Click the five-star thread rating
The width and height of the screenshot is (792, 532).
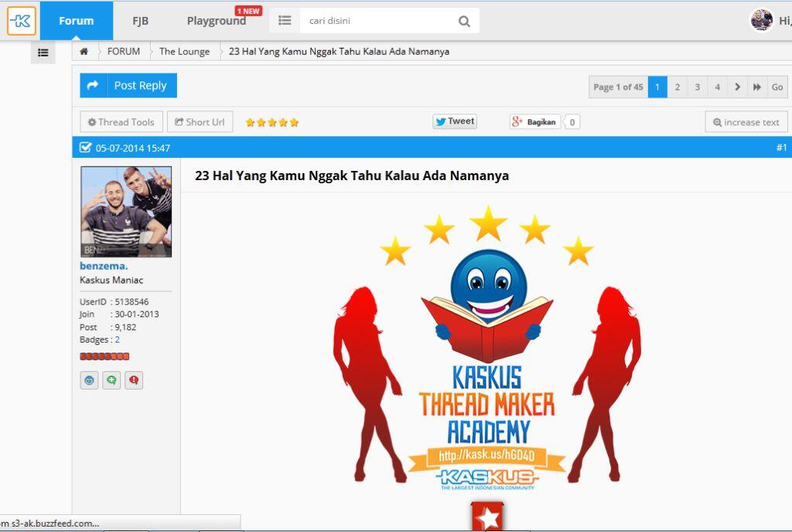coord(272,122)
